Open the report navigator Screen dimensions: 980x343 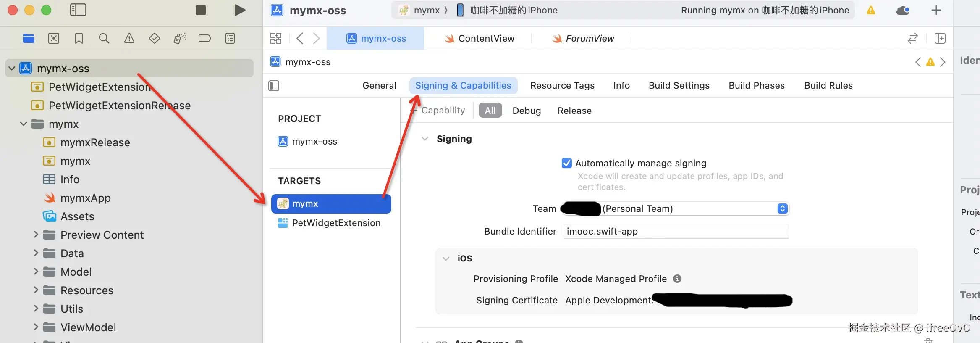click(x=230, y=39)
